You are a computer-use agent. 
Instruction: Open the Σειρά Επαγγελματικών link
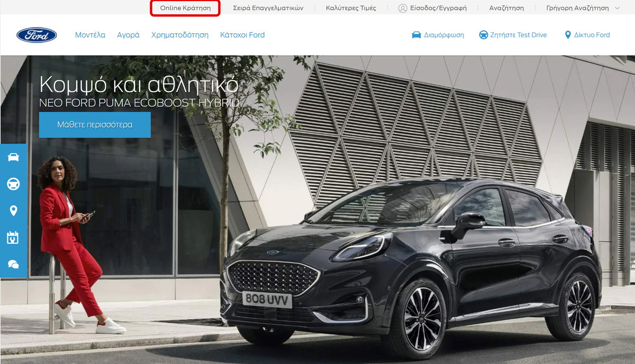pos(268,8)
